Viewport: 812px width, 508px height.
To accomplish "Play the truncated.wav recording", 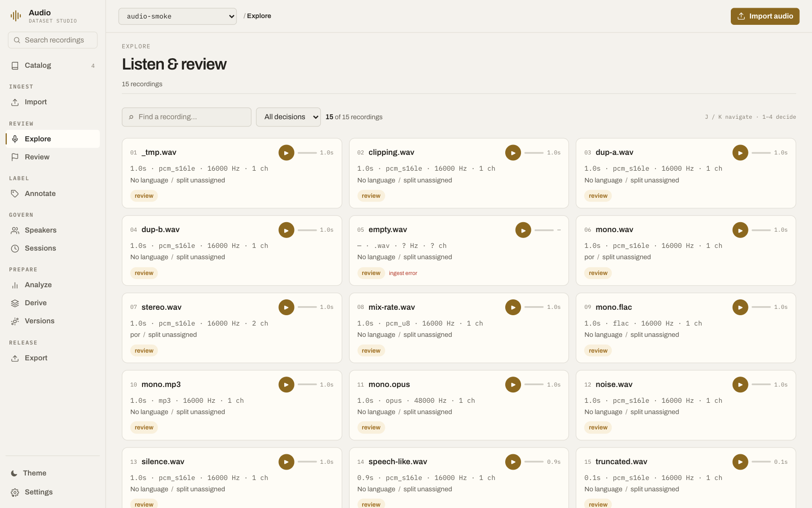I will 740,462.
